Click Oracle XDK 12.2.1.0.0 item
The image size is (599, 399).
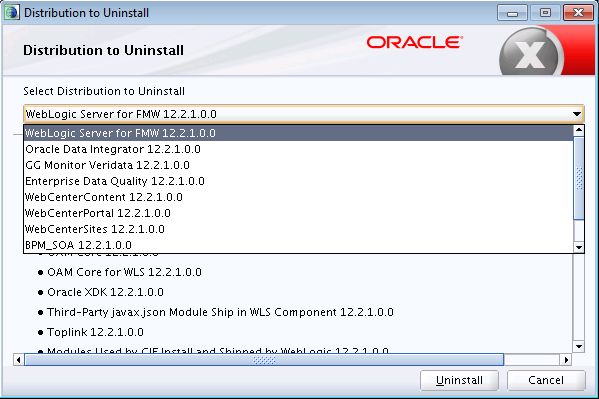pos(105,292)
